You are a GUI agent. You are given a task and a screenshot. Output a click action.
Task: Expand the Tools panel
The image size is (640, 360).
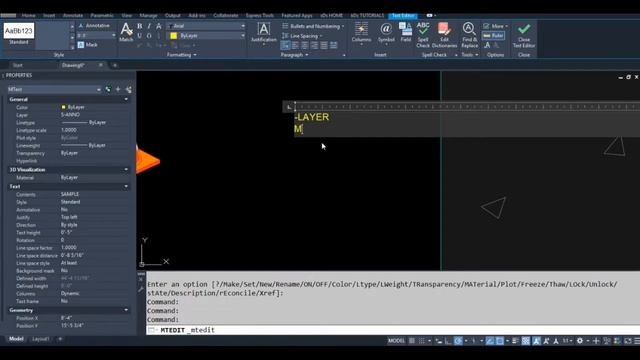[x=470, y=55]
